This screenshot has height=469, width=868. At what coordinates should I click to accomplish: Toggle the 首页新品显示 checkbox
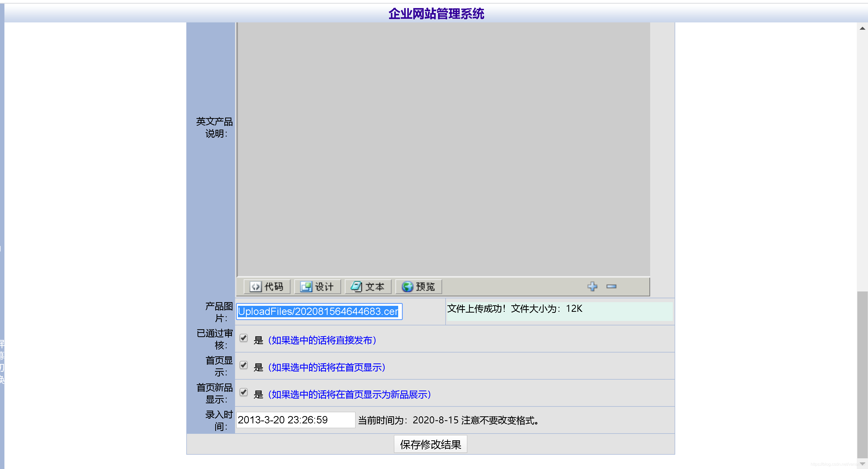244,392
